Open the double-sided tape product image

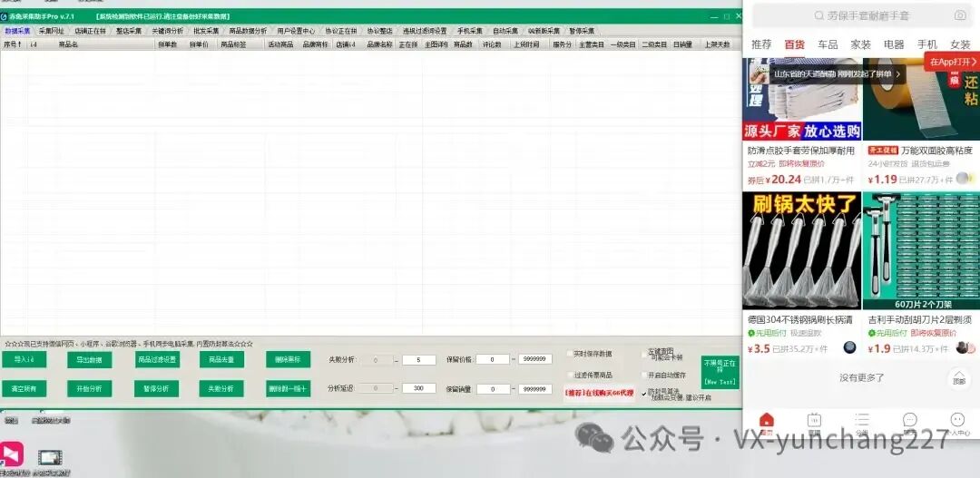pyautogui.click(x=921, y=100)
